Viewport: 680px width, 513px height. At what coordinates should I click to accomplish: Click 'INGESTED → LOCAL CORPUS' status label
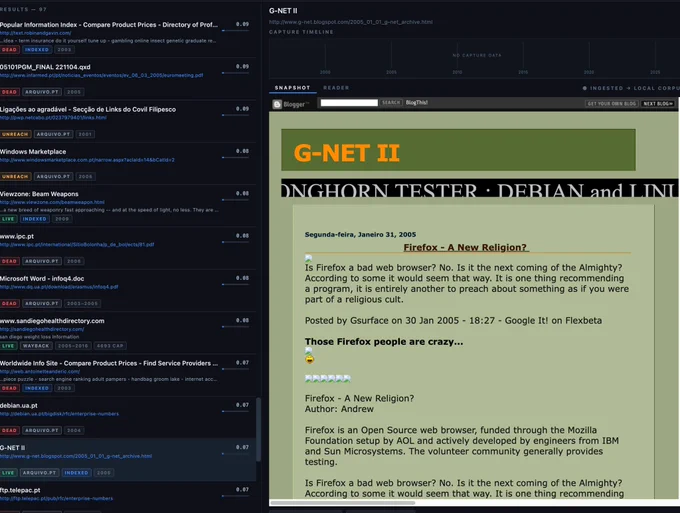pos(631,88)
